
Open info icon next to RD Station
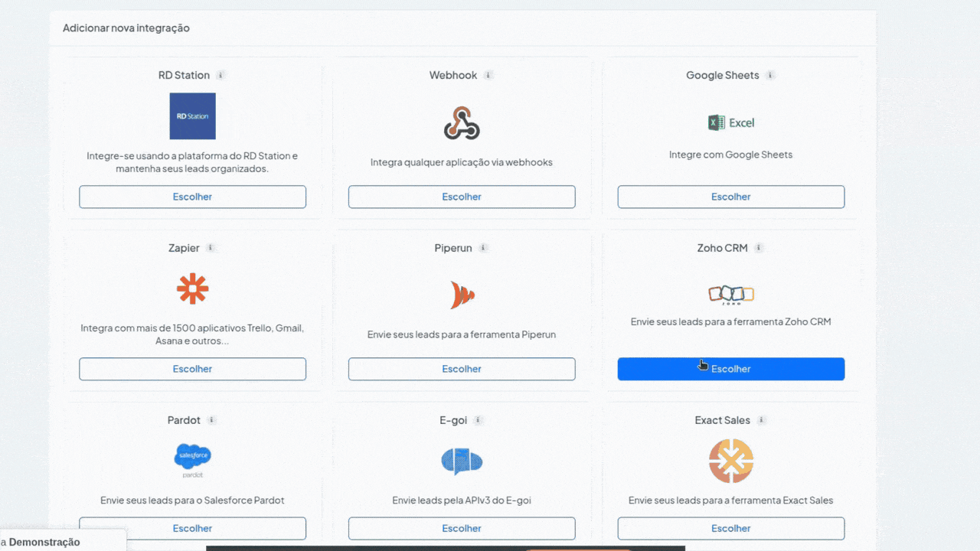220,75
